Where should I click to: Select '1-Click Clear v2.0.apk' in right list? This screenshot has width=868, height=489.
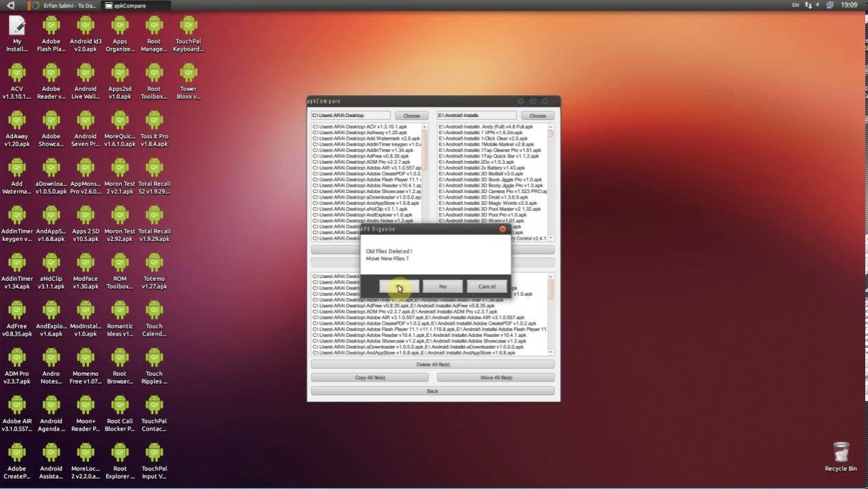(483, 138)
